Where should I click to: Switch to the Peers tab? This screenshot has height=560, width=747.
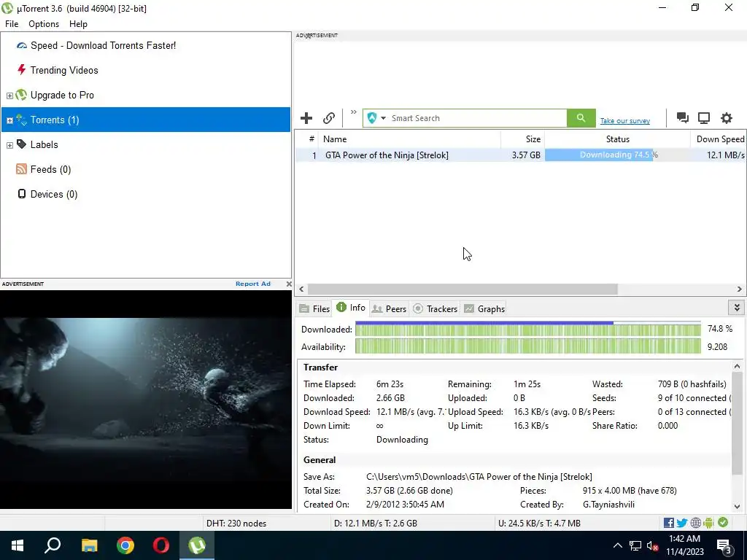[x=390, y=308]
